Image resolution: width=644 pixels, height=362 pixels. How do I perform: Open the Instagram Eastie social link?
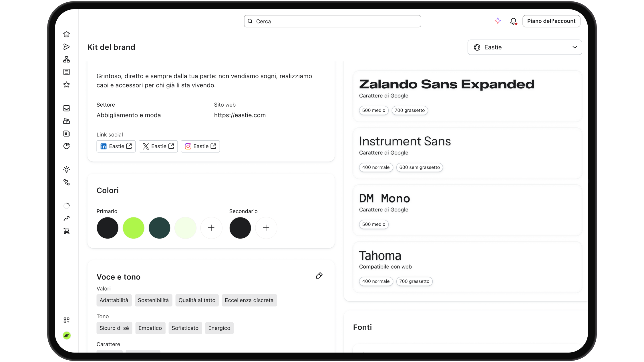(200, 146)
